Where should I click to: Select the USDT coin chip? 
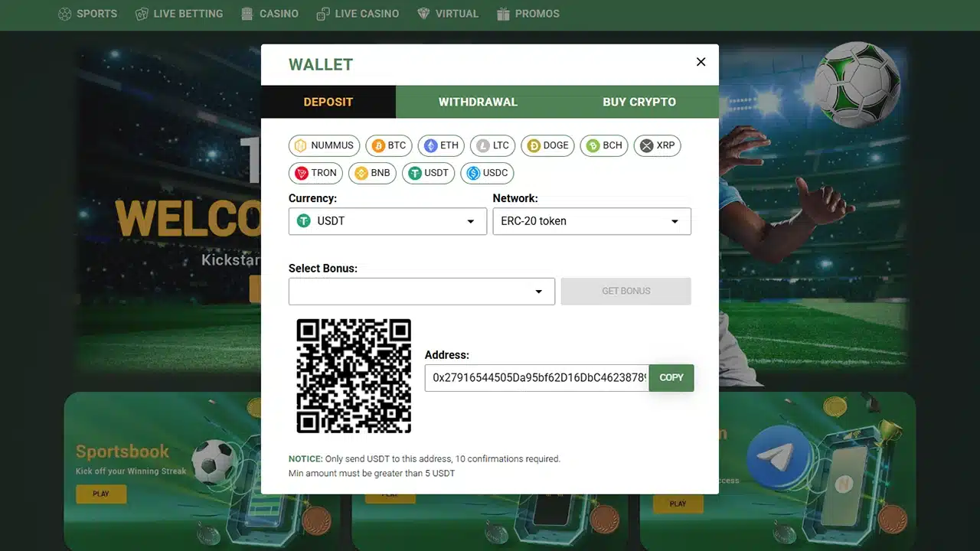(x=429, y=173)
